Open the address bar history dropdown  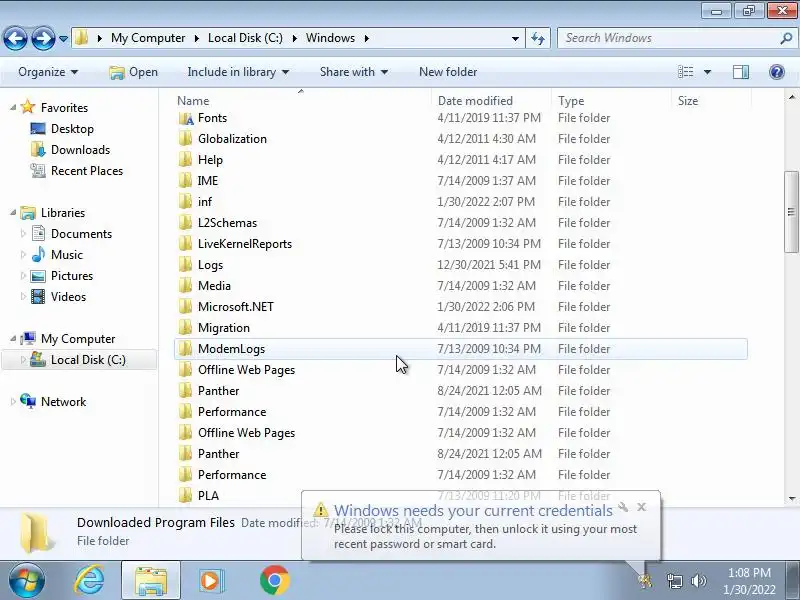515,39
